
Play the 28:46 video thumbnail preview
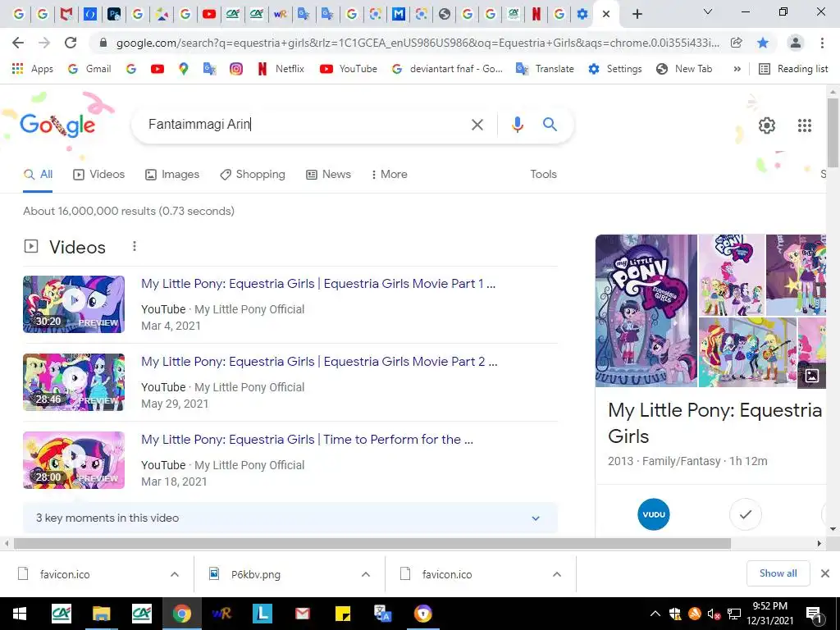[74, 382]
